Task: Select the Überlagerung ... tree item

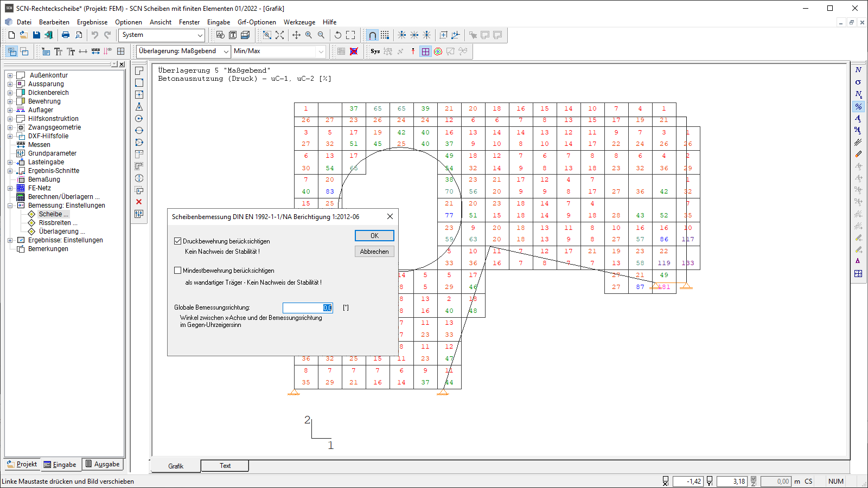Action: pos(62,232)
